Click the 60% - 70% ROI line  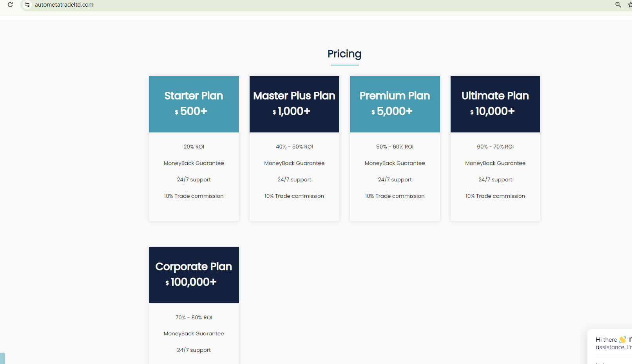495,147
